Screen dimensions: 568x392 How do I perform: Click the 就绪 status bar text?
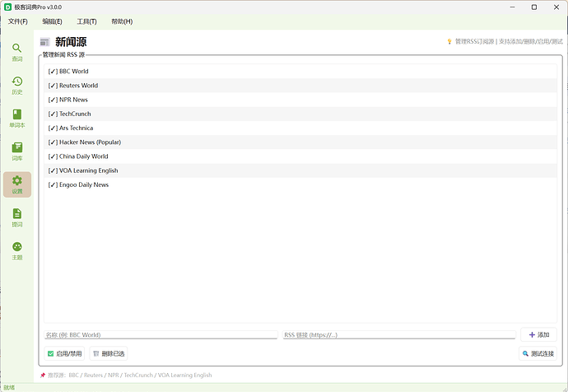[x=9, y=388]
